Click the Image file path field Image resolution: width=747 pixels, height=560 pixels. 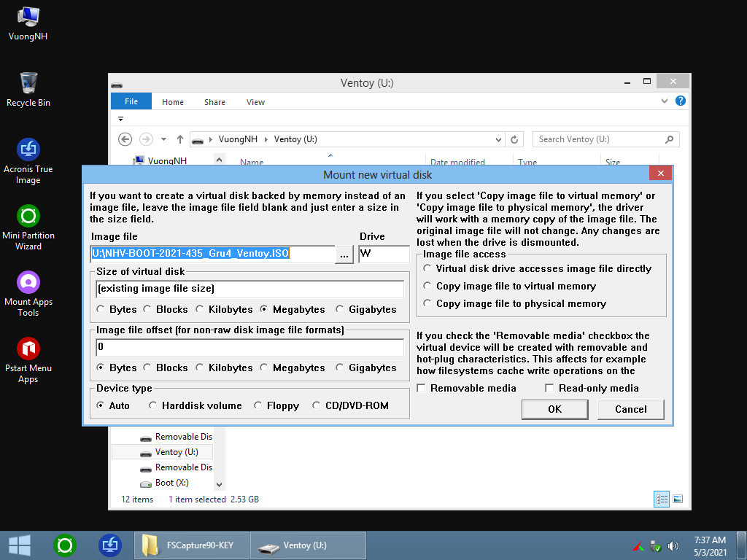point(212,254)
